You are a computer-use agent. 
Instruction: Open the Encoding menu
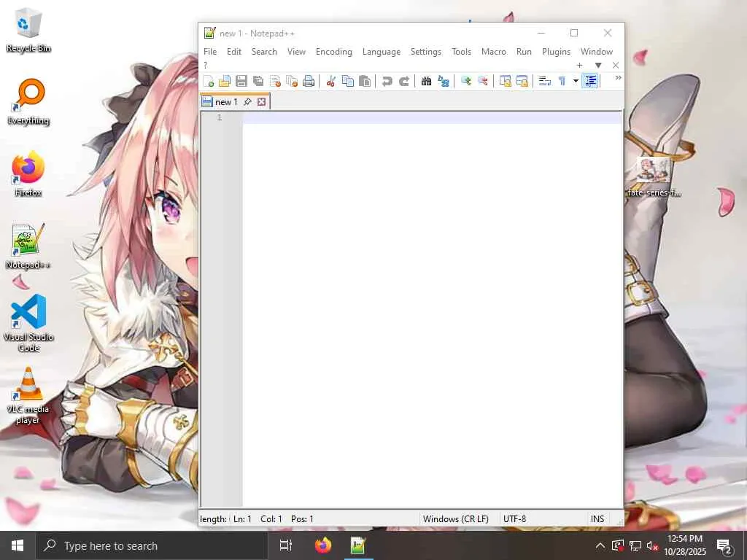[x=334, y=52]
